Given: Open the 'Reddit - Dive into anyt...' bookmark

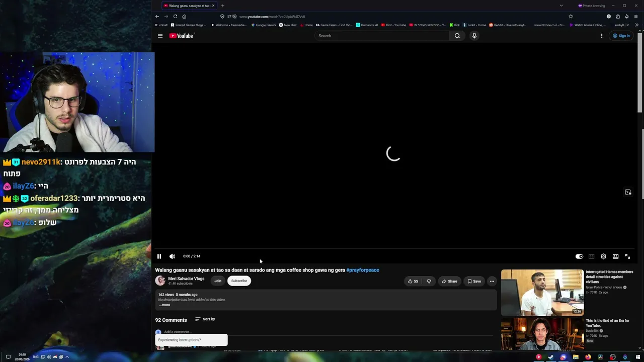Looking at the screenshot, I should click(x=507, y=25).
